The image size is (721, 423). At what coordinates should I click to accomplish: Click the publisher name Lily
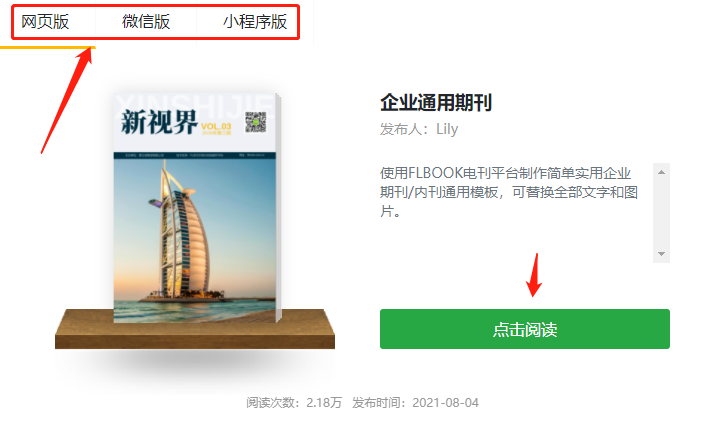(x=447, y=129)
